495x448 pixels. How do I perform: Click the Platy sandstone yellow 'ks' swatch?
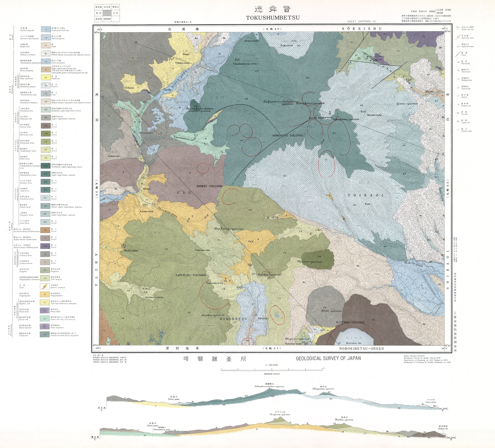[46, 78]
